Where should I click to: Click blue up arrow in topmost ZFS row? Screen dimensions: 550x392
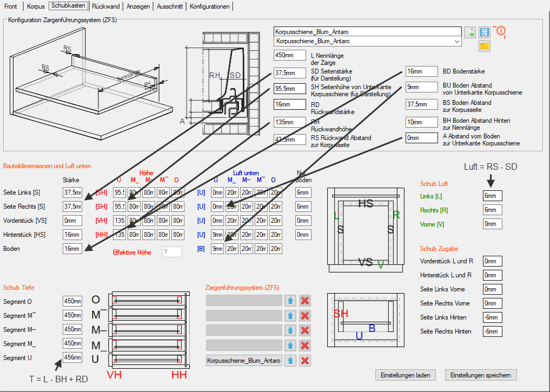point(290,301)
